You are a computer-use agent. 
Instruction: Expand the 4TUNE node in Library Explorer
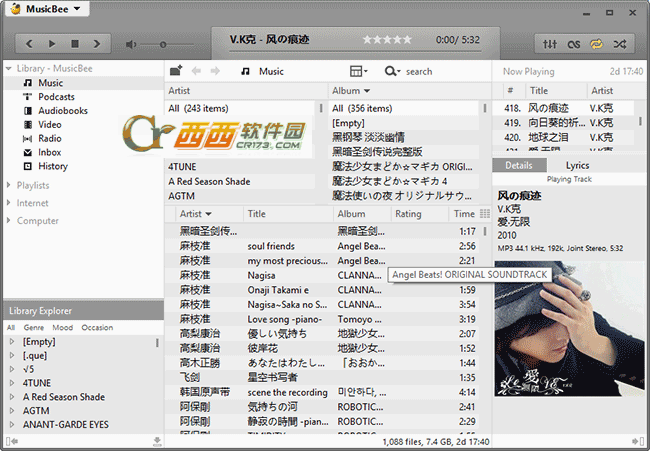(x=12, y=383)
